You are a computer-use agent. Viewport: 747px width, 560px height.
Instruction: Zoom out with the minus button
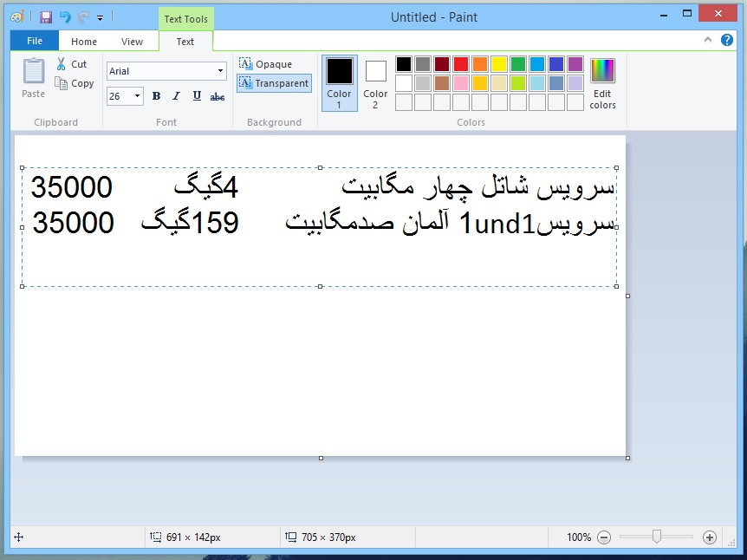tap(604, 537)
